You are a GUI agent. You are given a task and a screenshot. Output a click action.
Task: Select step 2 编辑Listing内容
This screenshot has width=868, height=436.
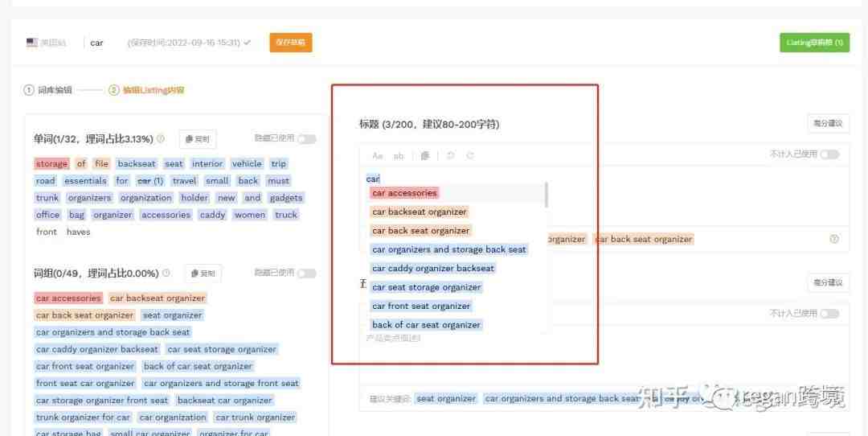(147, 90)
